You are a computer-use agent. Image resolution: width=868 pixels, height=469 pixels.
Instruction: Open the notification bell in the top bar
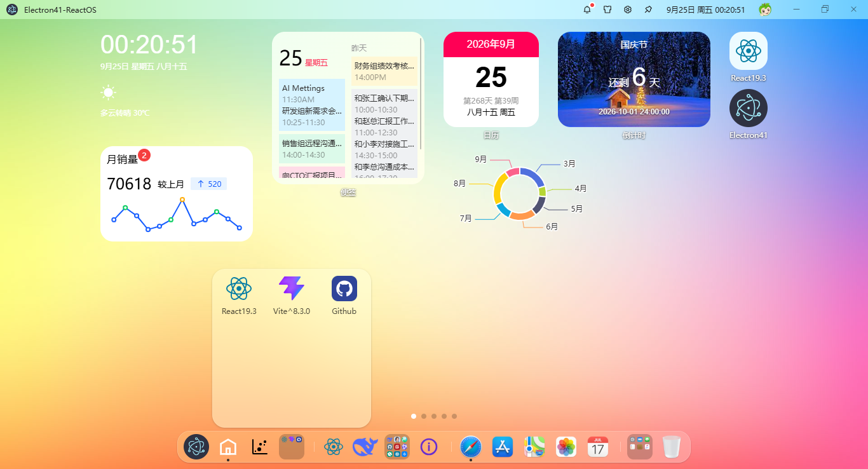pos(587,10)
